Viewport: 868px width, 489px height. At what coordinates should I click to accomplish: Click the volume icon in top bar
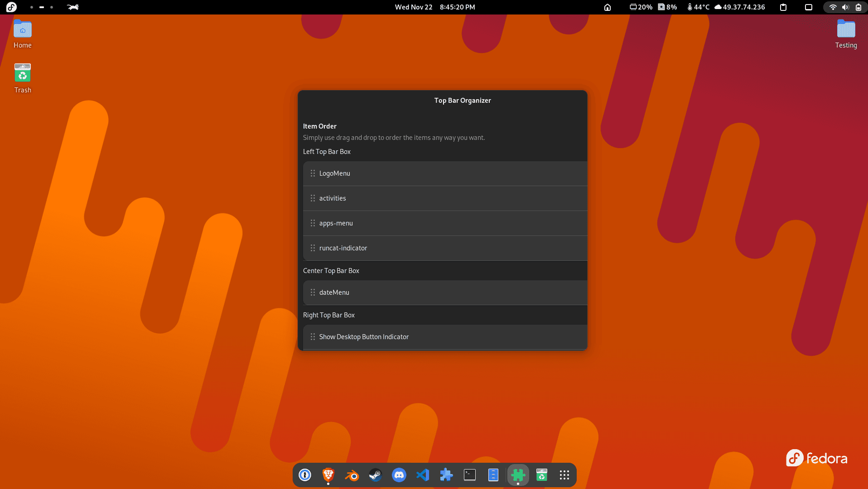845,7
